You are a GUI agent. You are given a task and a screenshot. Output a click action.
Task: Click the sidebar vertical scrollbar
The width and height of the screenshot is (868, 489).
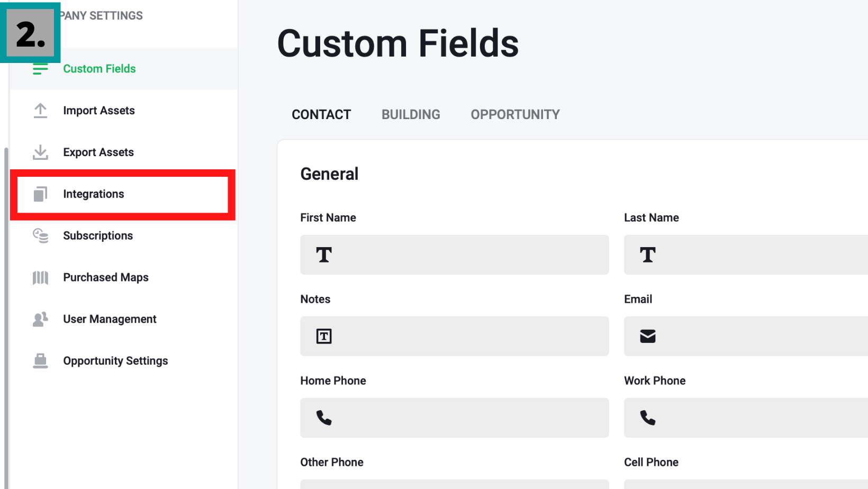(6, 318)
